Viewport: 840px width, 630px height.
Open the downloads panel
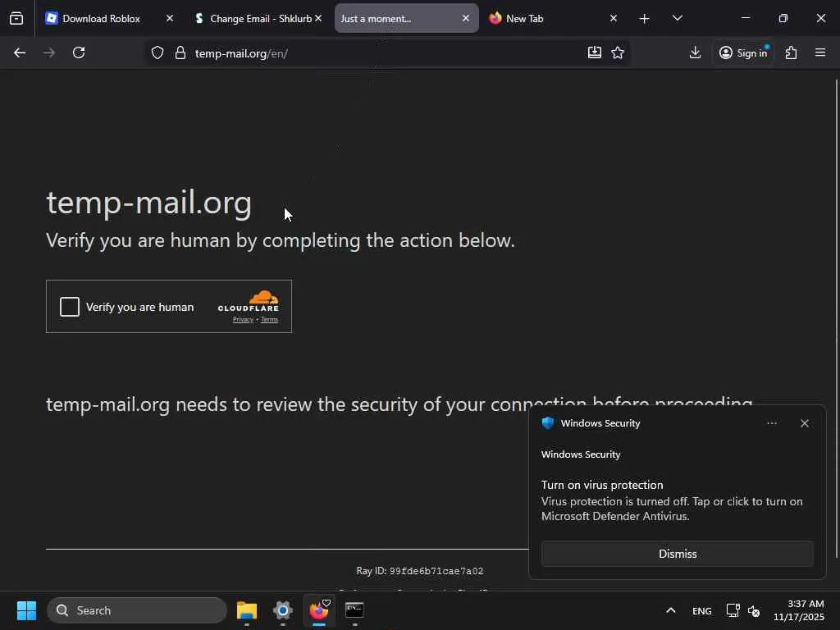(x=695, y=52)
